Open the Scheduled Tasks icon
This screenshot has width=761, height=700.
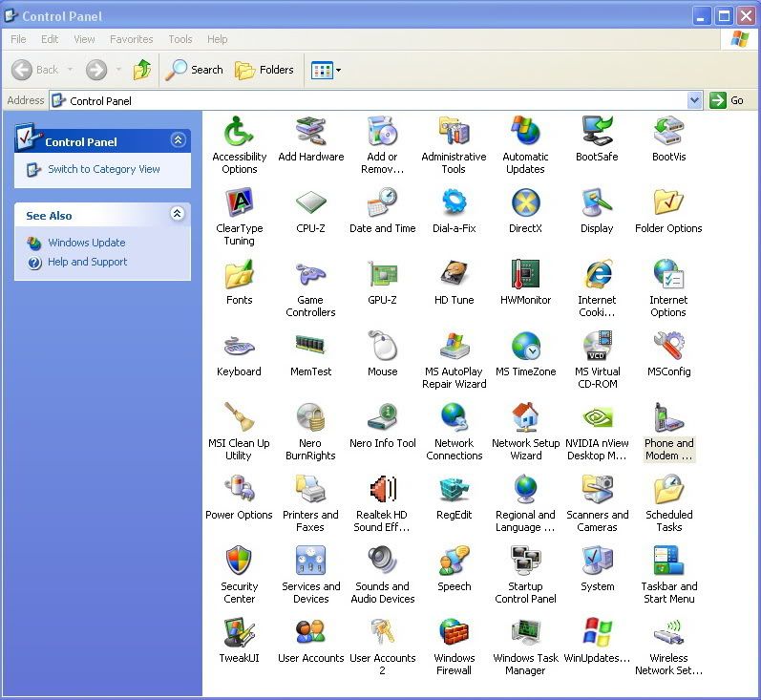(668, 489)
